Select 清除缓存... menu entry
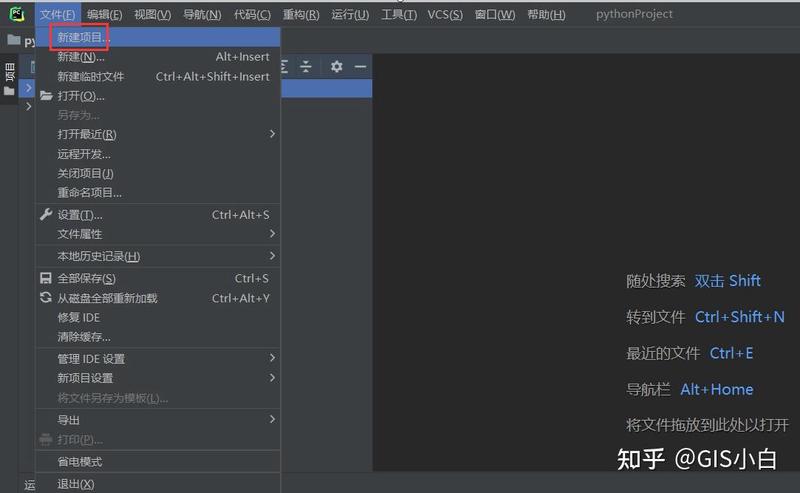 (x=158, y=337)
